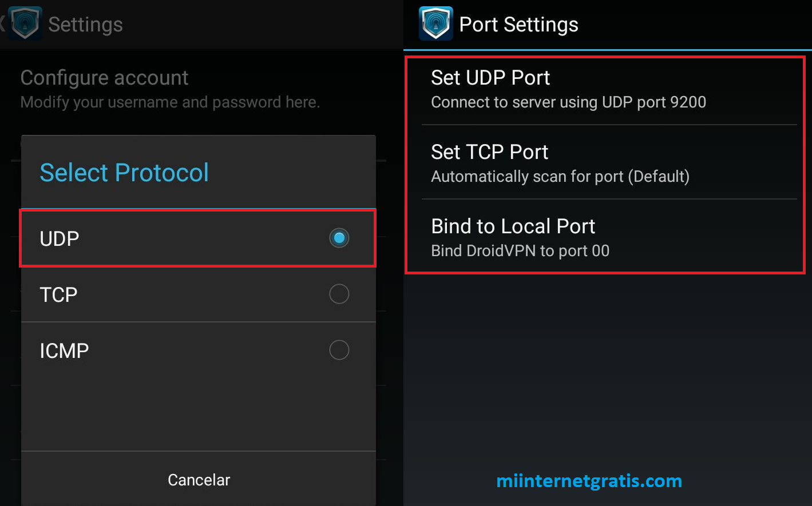Tap 'Bind DroidVPN to port 00' text
Viewport: 812px width, 506px height.
[520, 251]
